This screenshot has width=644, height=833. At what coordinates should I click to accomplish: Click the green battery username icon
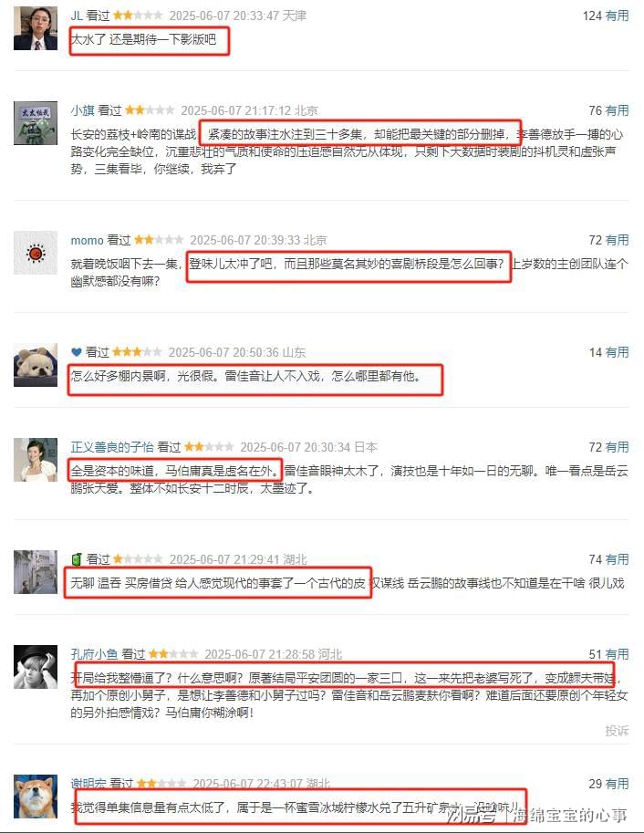(x=76, y=559)
